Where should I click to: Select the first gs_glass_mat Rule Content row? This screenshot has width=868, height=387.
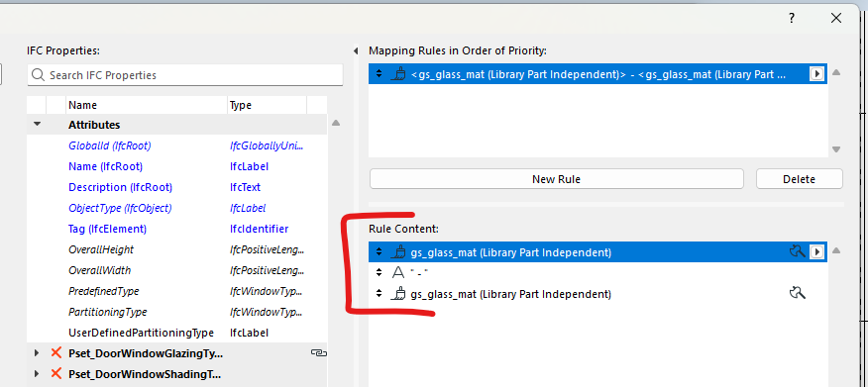tap(597, 252)
